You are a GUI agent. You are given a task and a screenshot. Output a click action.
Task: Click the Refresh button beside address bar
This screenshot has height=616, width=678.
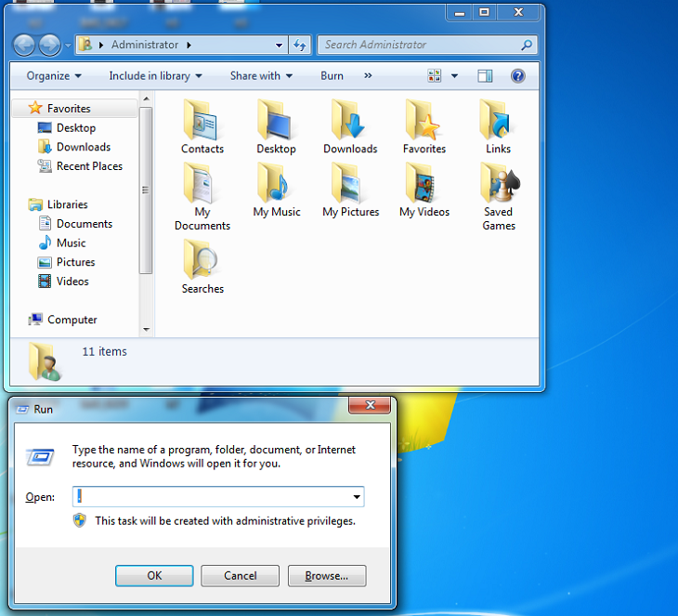click(300, 45)
